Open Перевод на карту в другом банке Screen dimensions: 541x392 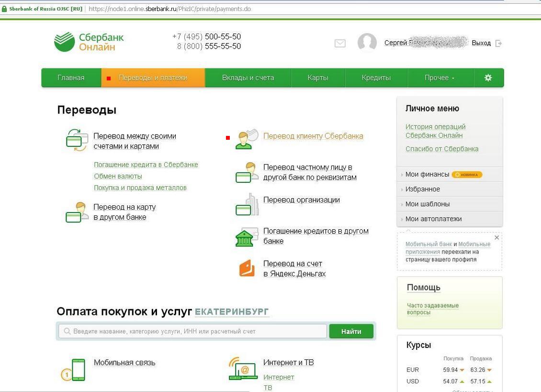click(124, 212)
